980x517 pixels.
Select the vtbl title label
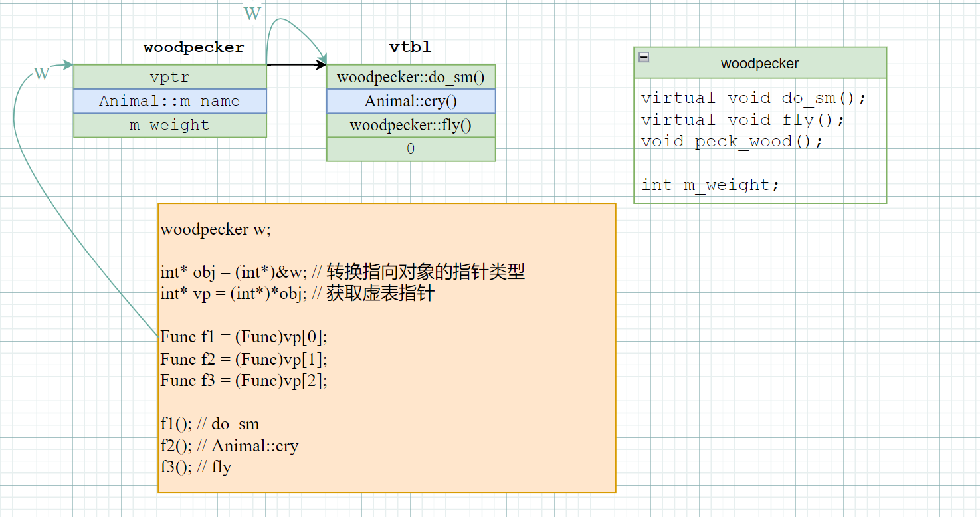(x=410, y=47)
